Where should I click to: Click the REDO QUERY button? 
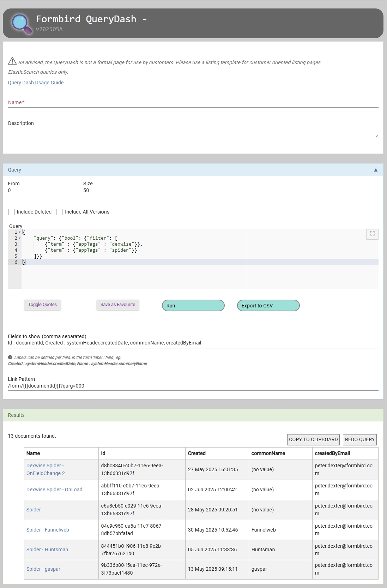point(360,439)
